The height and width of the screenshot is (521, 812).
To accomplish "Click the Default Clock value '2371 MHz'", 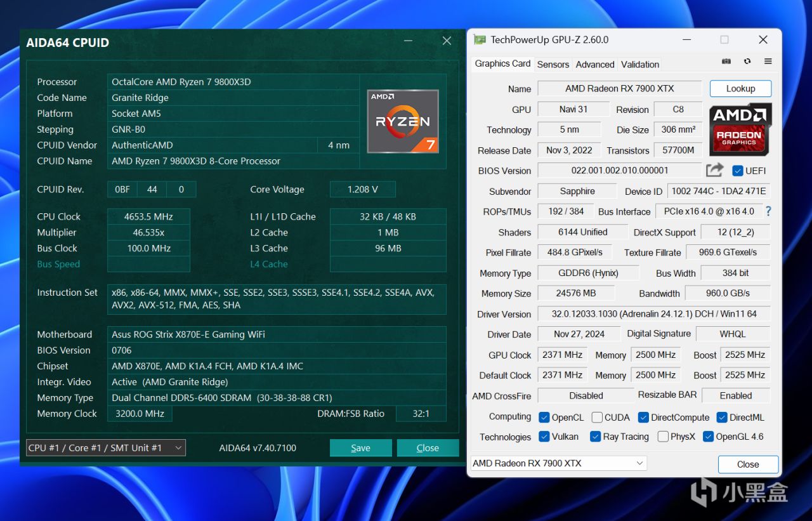I will click(562, 375).
